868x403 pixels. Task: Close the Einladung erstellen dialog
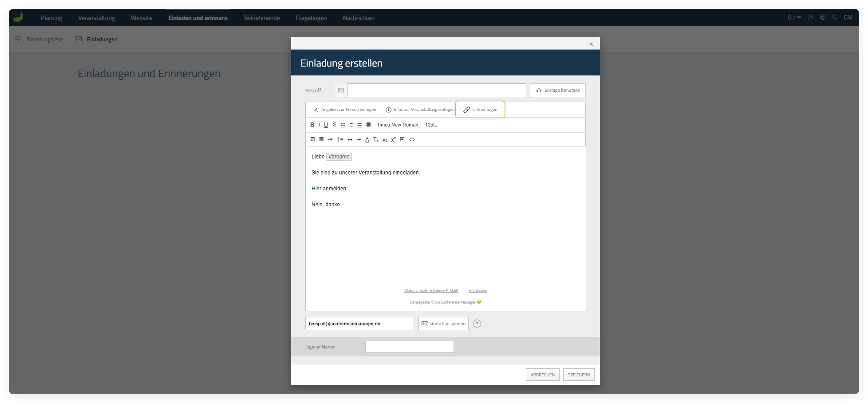[x=591, y=44]
